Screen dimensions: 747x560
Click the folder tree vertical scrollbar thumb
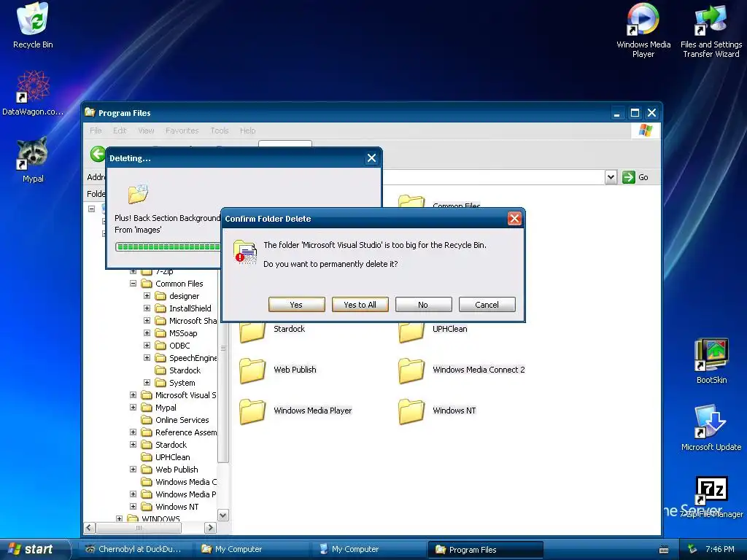223,349
